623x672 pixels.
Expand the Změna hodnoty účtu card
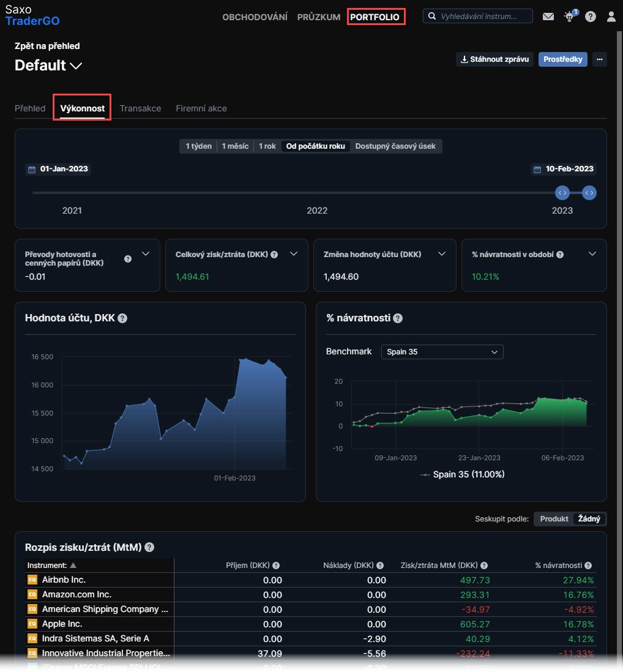click(442, 254)
